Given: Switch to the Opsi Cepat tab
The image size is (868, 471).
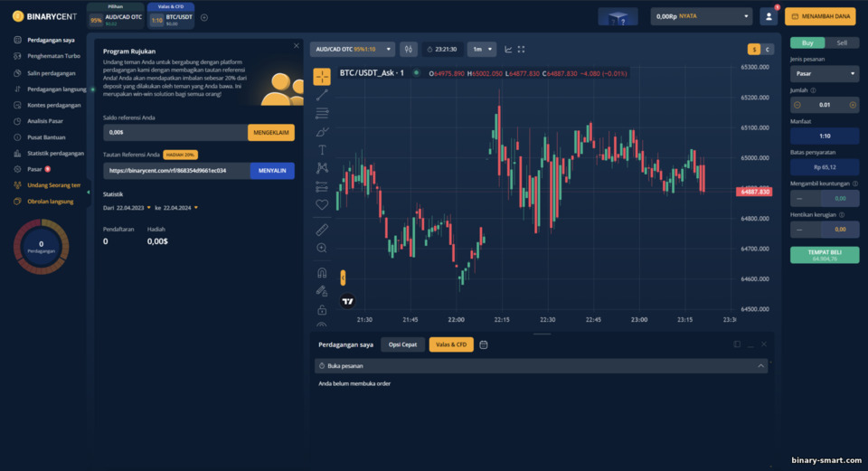Looking at the screenshot, I should [x=402, y=344].
